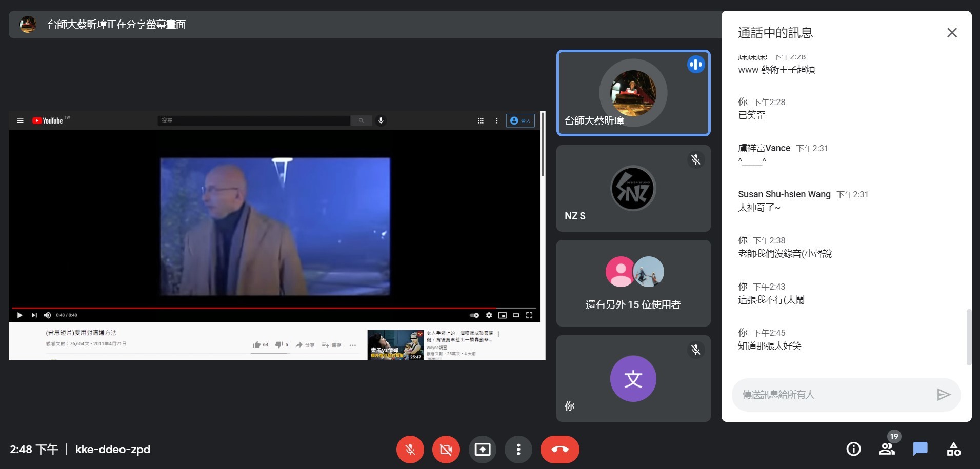Open the YouTube apps grid icon
The height and width of the screenshot is (469, 980).
pyautogui.click(x=481, y=120)
